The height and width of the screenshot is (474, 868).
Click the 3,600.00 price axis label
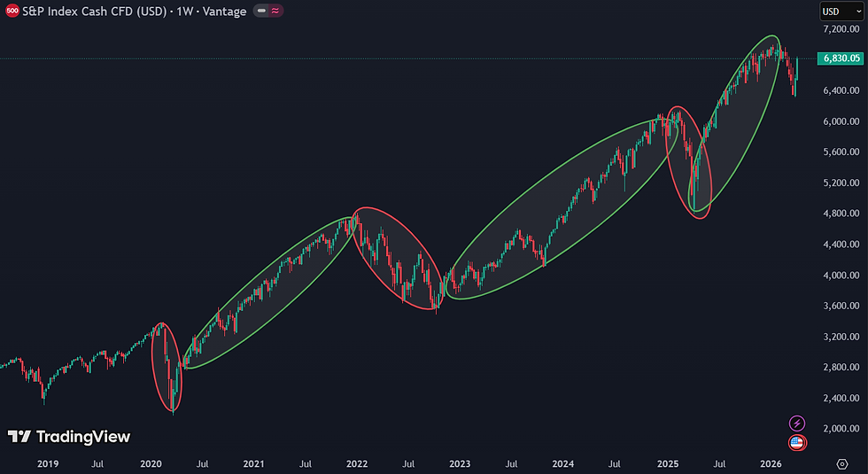pos(841,306)
